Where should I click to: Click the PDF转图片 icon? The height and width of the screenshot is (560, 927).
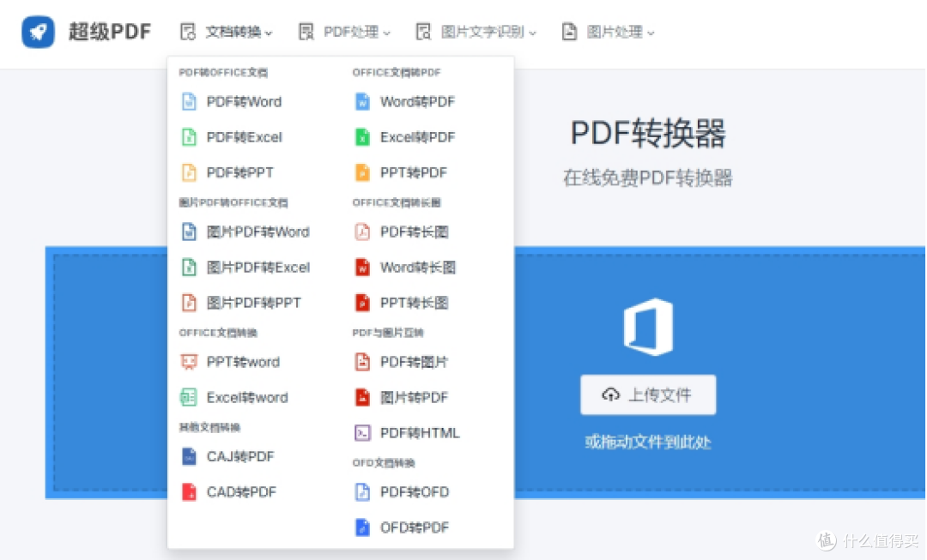[x=362, y=362]
